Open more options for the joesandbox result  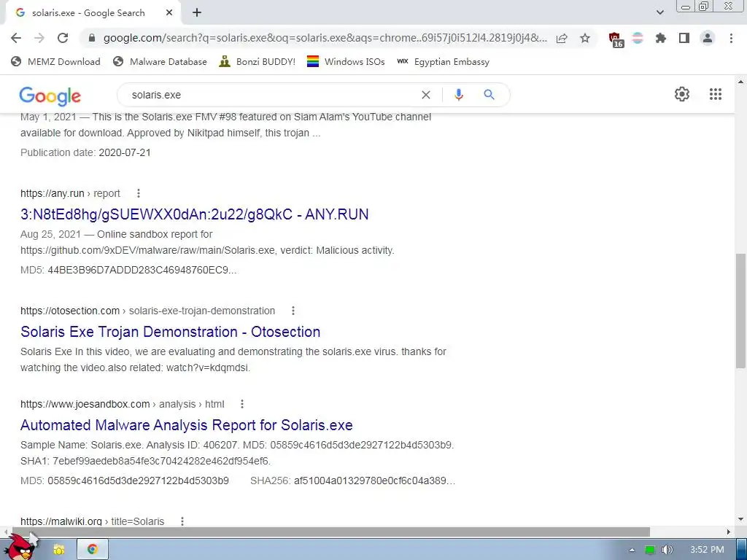242,404
